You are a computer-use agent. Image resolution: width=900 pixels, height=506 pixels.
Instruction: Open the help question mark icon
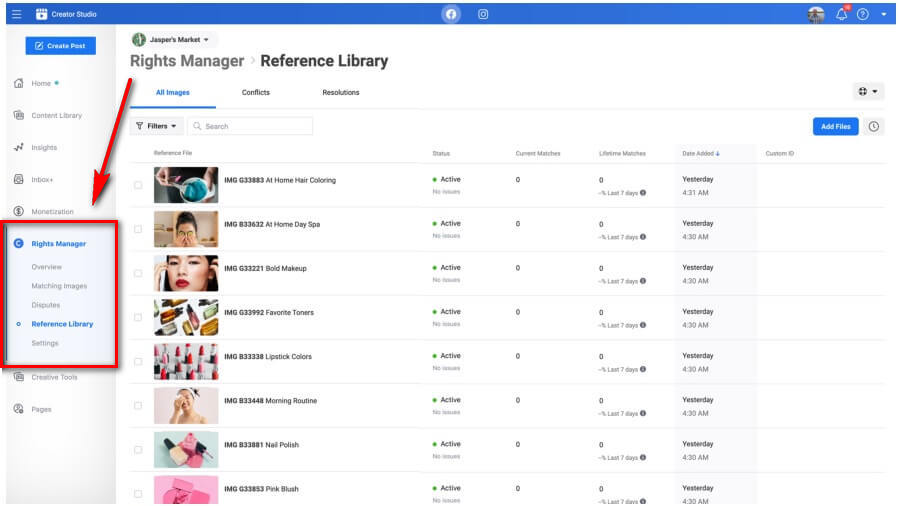pos(862,14)
